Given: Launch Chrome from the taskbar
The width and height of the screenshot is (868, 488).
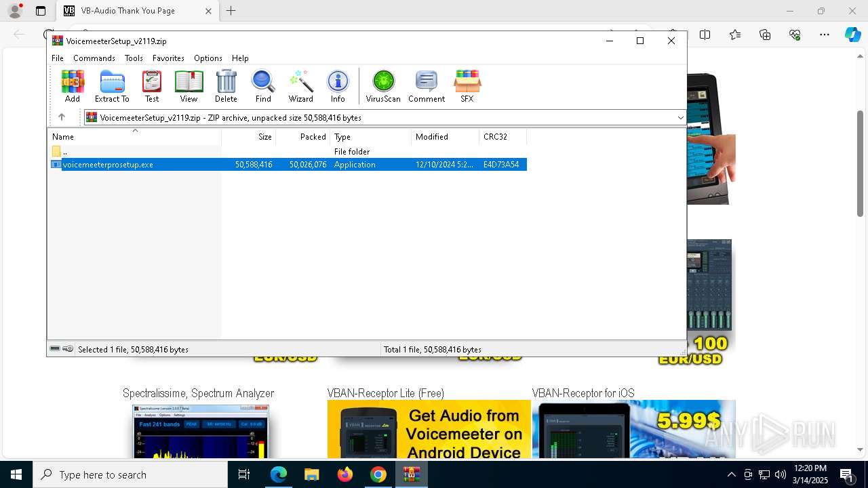Looking at the screenshot, I should 378,474.
